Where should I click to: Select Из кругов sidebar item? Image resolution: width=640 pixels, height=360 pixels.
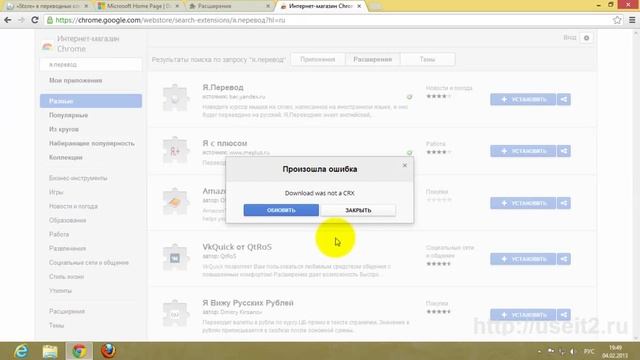coord(64,129)
